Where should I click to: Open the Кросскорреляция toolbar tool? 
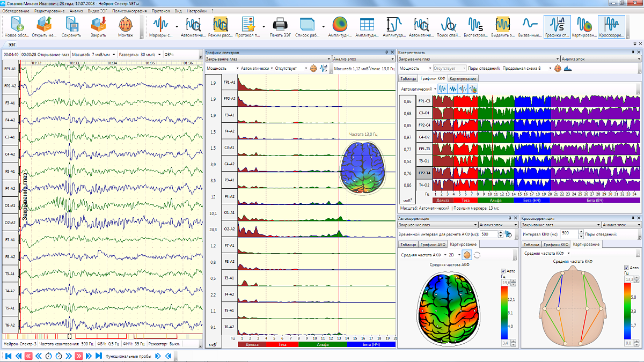[x=611, y=25]
